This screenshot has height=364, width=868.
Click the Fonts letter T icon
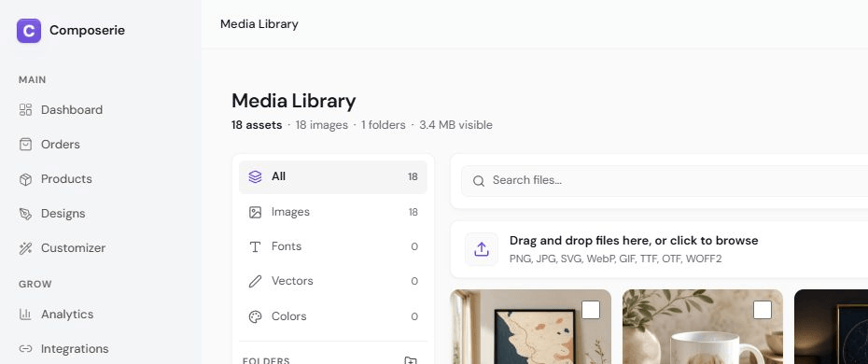click(255, 246)
